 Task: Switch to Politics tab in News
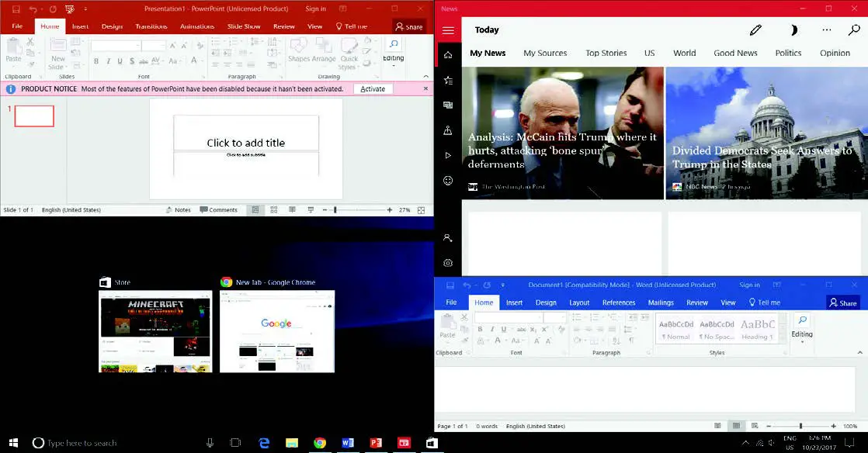(x=788, y=53)
